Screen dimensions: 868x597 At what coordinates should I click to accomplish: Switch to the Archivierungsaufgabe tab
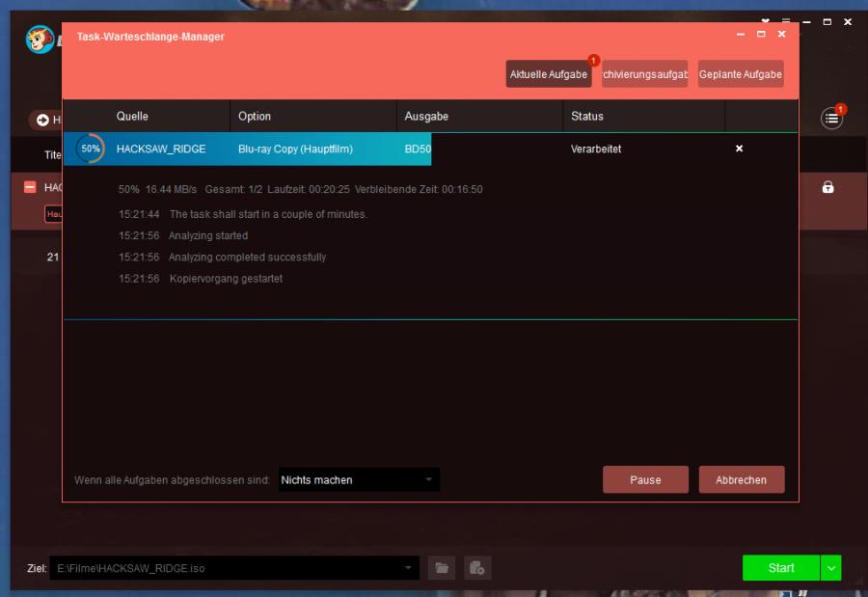point(645,74)
